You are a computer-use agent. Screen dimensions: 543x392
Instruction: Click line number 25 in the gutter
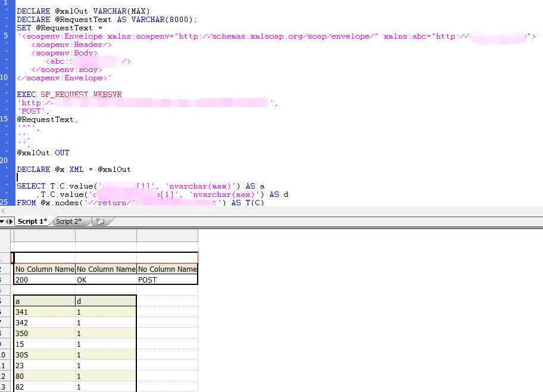coord(4,202)
